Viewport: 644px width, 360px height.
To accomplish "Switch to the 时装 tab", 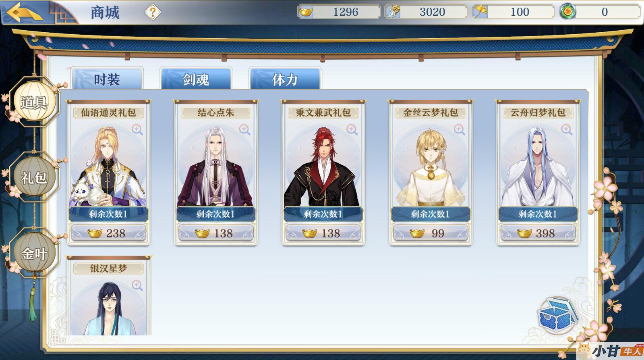I will tap(107, 78).
